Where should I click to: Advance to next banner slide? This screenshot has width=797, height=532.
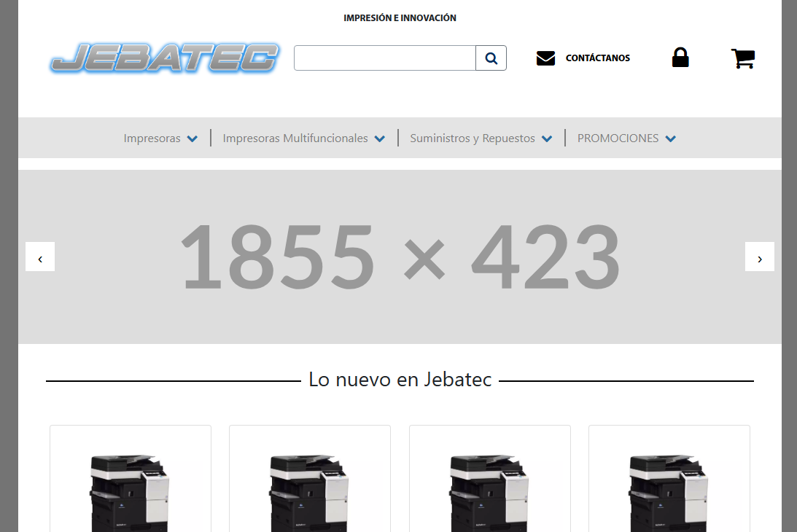click(759, 257)
